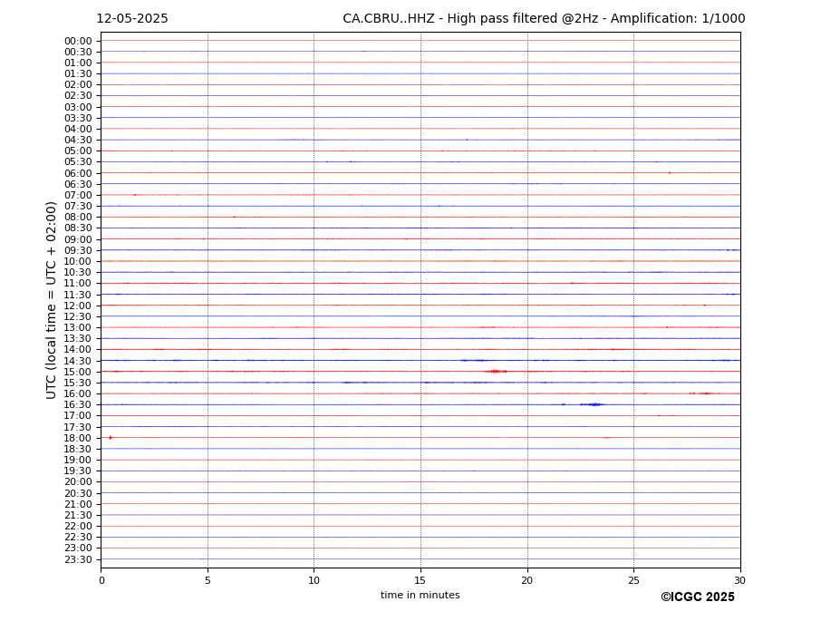Click the x-axis tick label 5
The height and width of the screenshot is (631, 840).
point(208,580)
